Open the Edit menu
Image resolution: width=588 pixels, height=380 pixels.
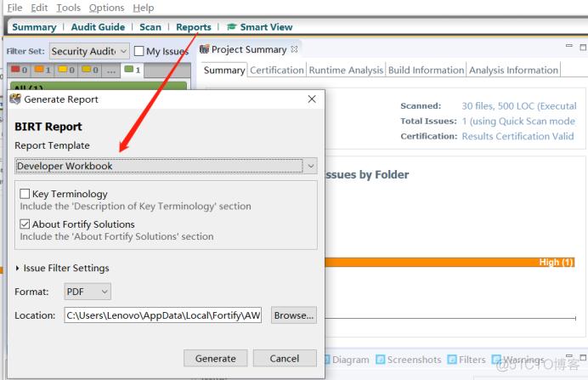(x=39, y=8)
